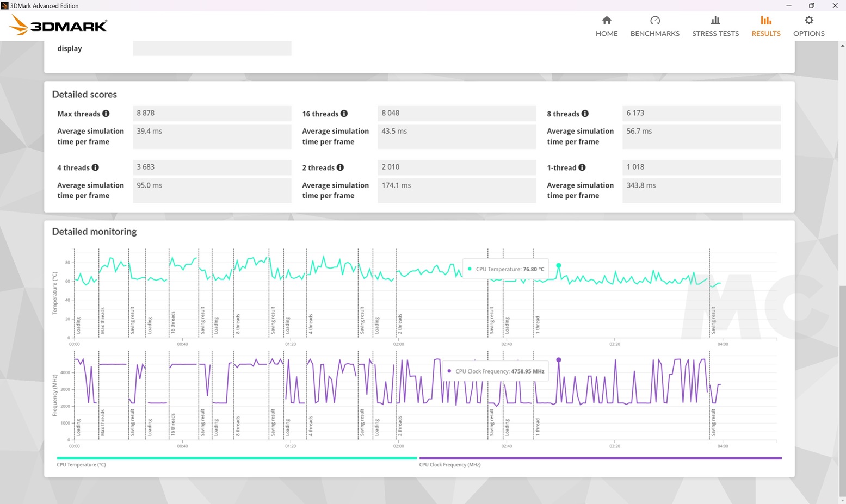Click the purple clock frequency data point
The width and height of the screenshot is (846, 504).
559,360
